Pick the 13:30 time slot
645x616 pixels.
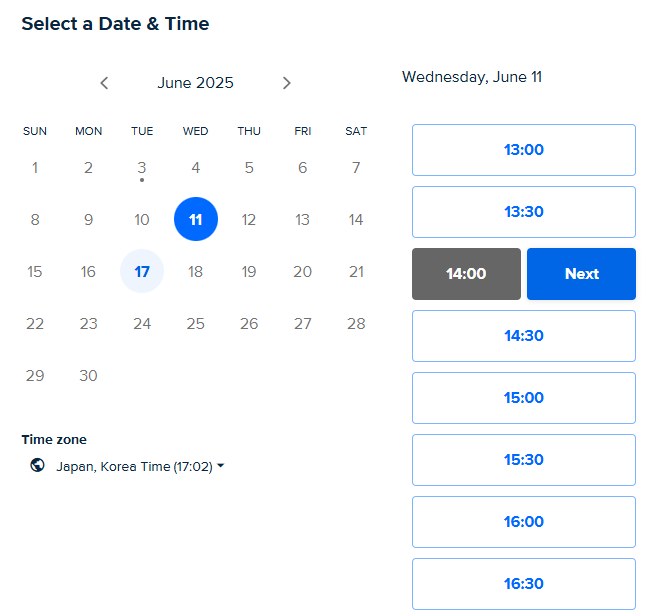click(524, 212)
